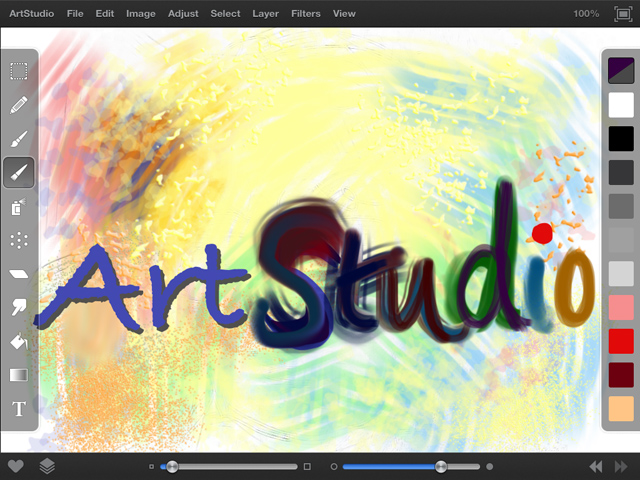Pick the light silver gray swatch
This screenshot has height=480, width=640.
pyautogui.click(x=621, y=273)
